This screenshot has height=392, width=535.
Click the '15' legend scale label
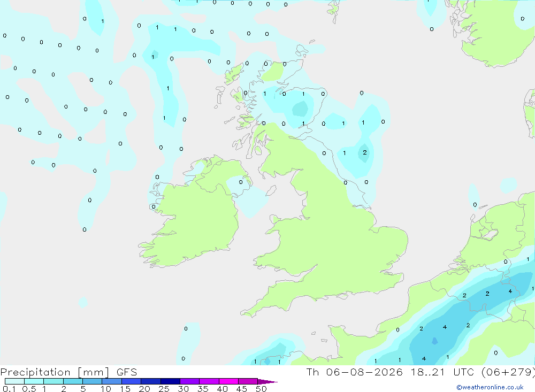(125, 389)
